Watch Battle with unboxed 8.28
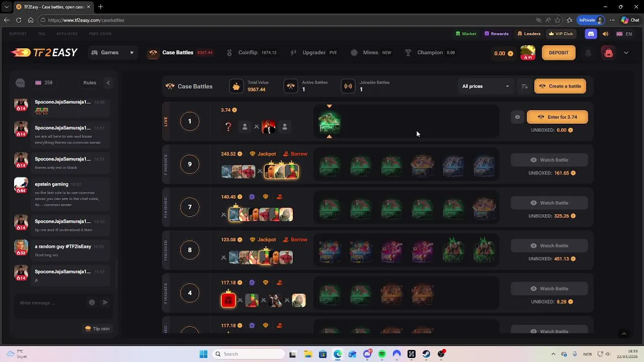Viewport: 644px width, 362px height. point(549,289)
